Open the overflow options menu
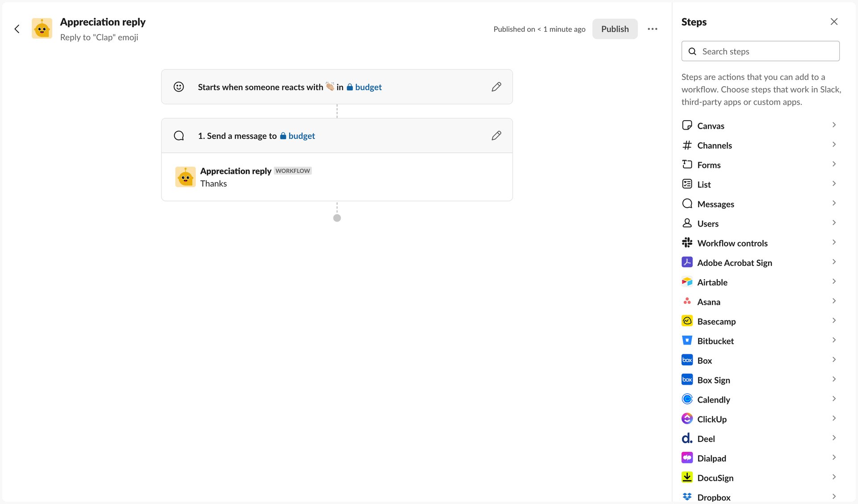 652,29
